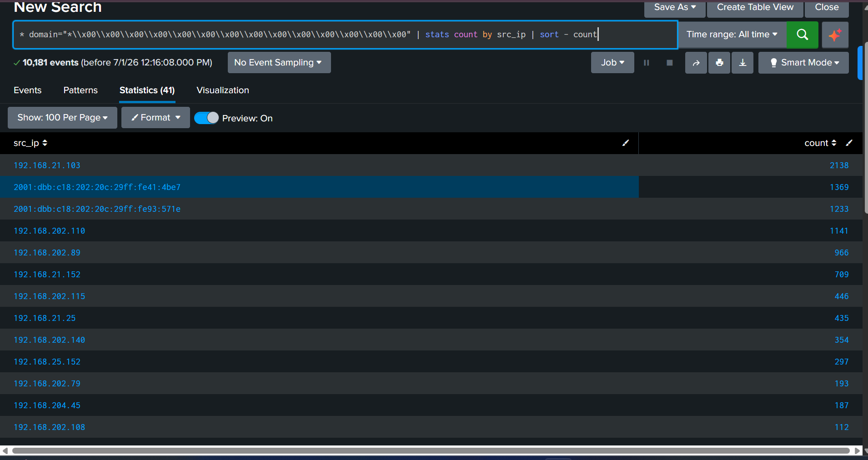Click source IP 192.168.25.152
The height and width of the screenshot is (460, 868).
click(x=47, y=362)
